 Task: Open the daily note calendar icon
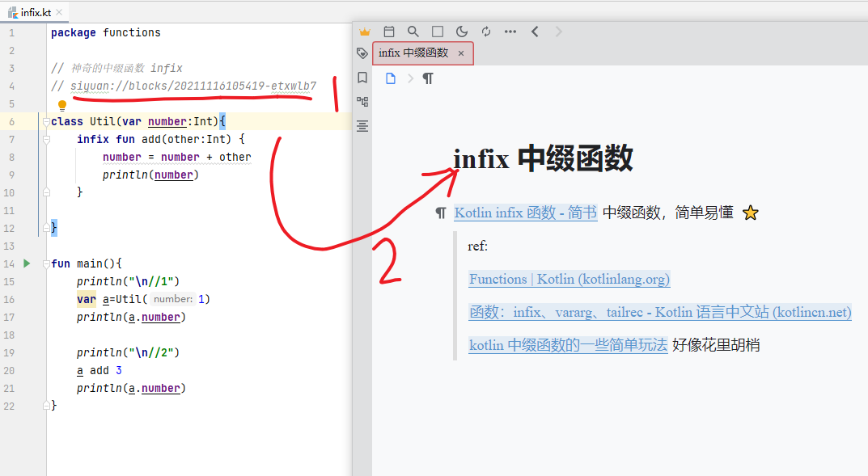tap(389, 32)
